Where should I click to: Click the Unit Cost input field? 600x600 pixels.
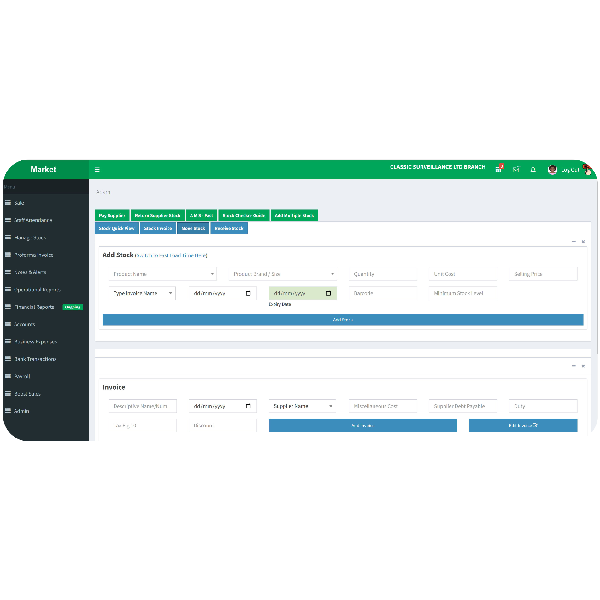[x=462, y=274]
